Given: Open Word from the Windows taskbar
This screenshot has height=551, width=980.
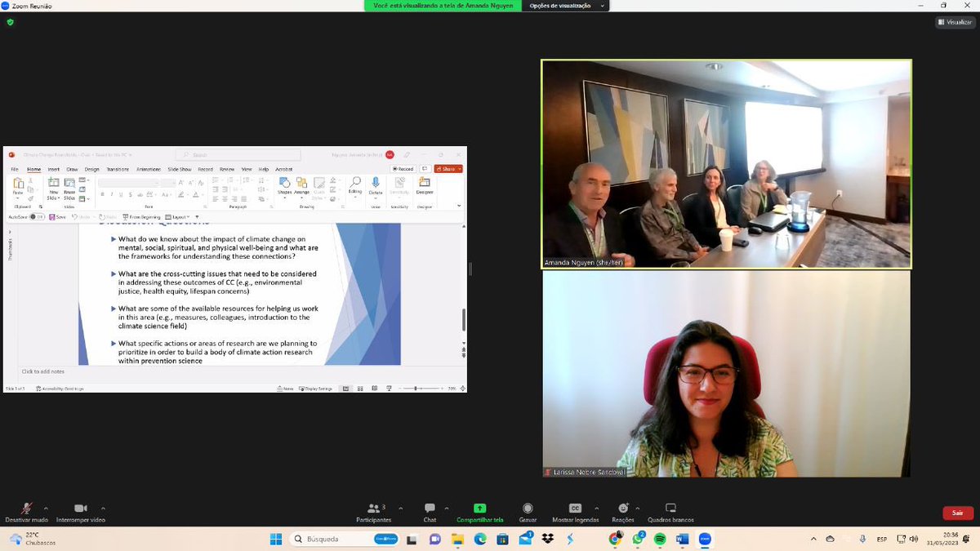Looking at the screenshot, I should (x=682, y=539).
